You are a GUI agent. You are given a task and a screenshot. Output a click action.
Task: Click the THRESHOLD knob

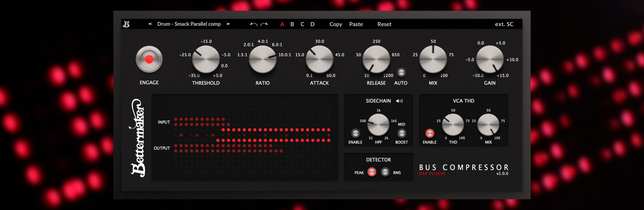(x=206, y=59)
